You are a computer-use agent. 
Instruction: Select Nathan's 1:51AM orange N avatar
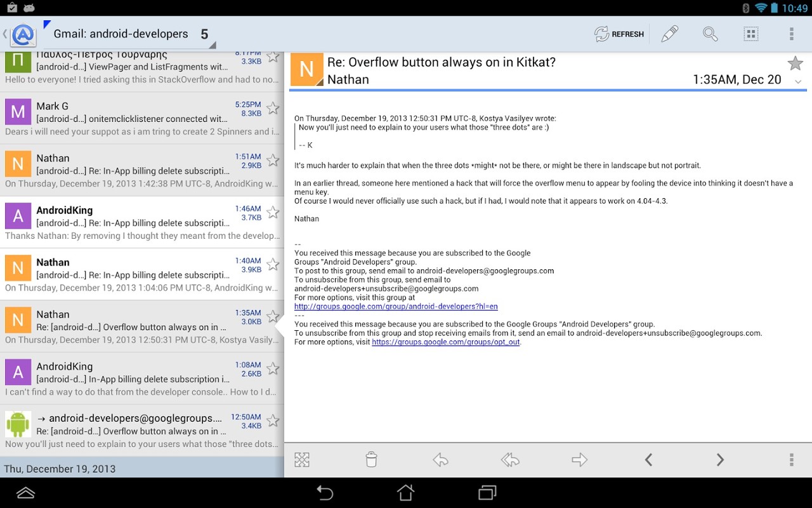(x=18, y=164)
